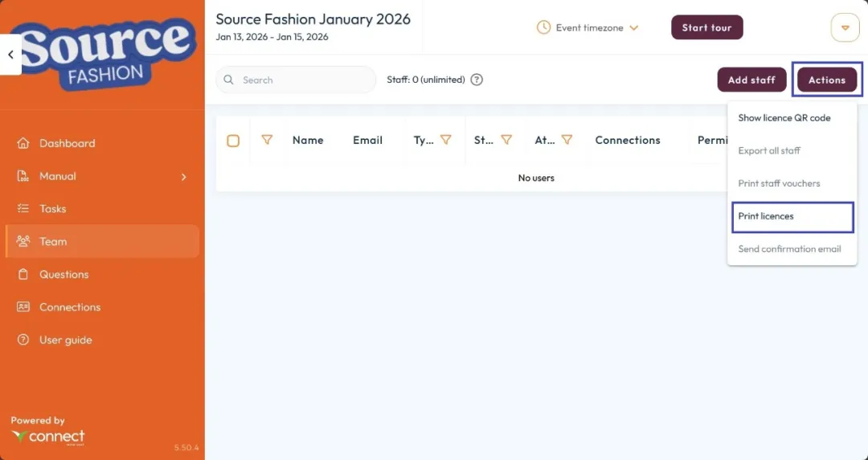This screenshot has height=460, width=868.
Task: Filter the Status column
Action: click(506, 140)
